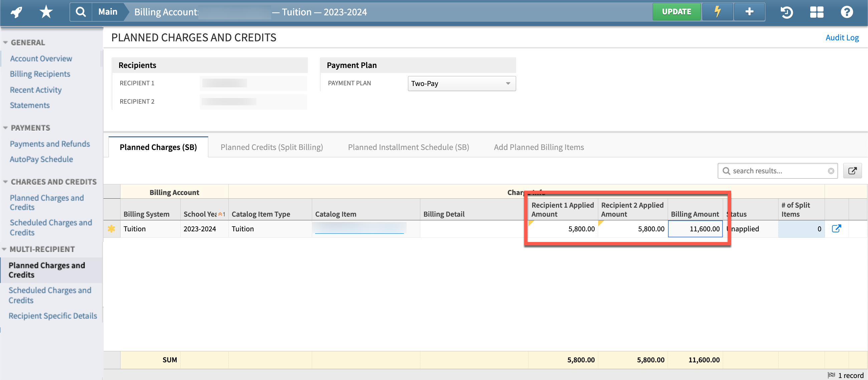Open the Add Planned Billing Items tab
Viewport: 868px width, 380px height.
(539, 147)
